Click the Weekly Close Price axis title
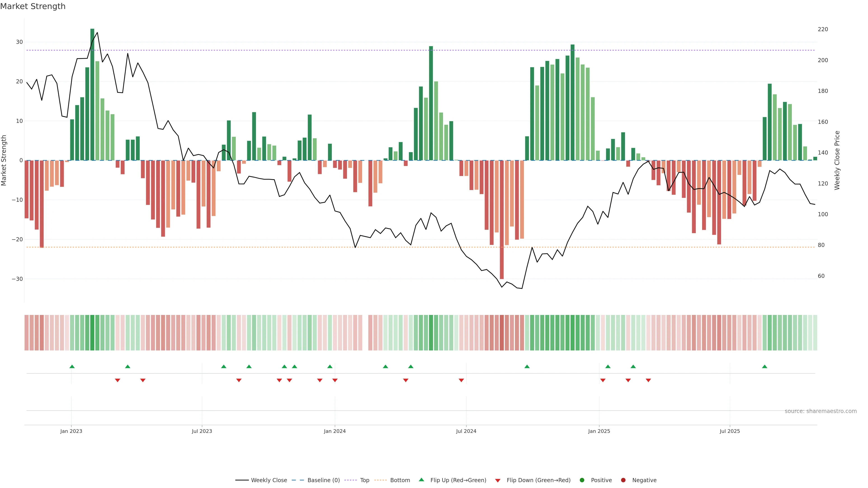The width and height of the screenshot is (868, 488). [837, 160]
